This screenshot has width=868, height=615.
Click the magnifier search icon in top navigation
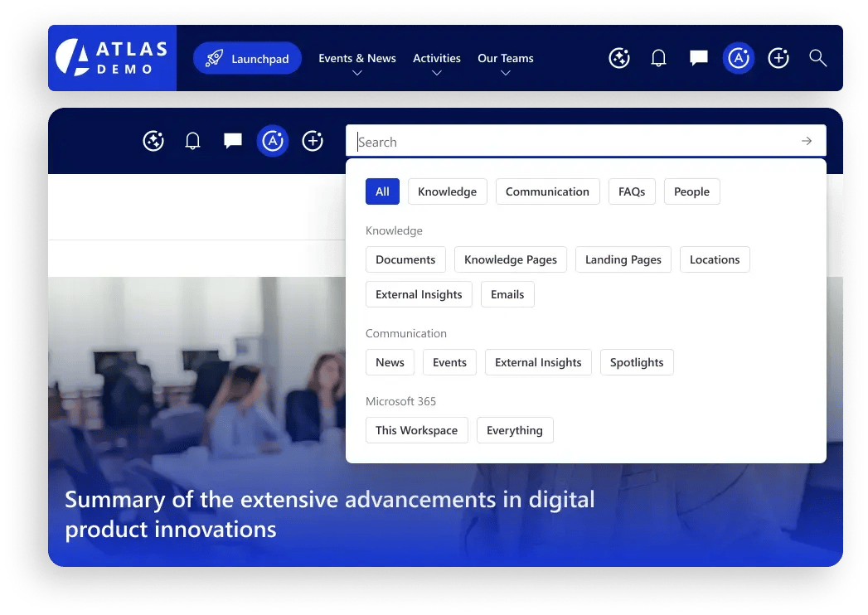pos(817,58)
